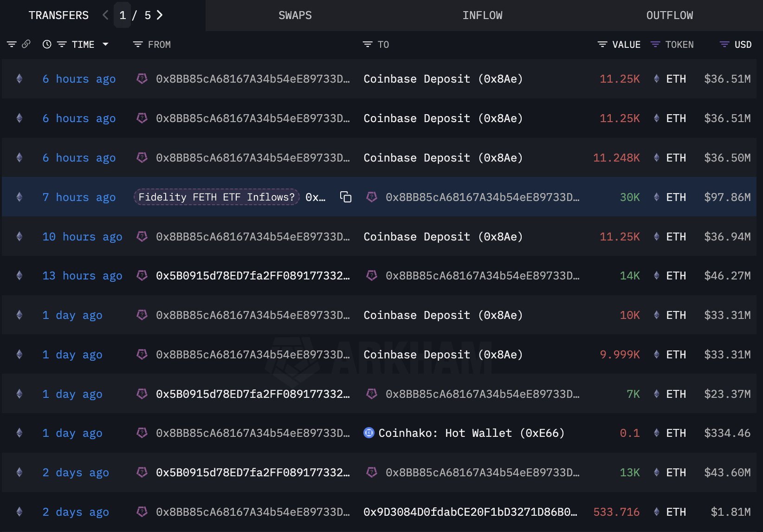Image resolution: width=763 pixels, height=532 pixels.
Task: Switch to the OUTFLOW tab
Action: click(x=669, y=15)
